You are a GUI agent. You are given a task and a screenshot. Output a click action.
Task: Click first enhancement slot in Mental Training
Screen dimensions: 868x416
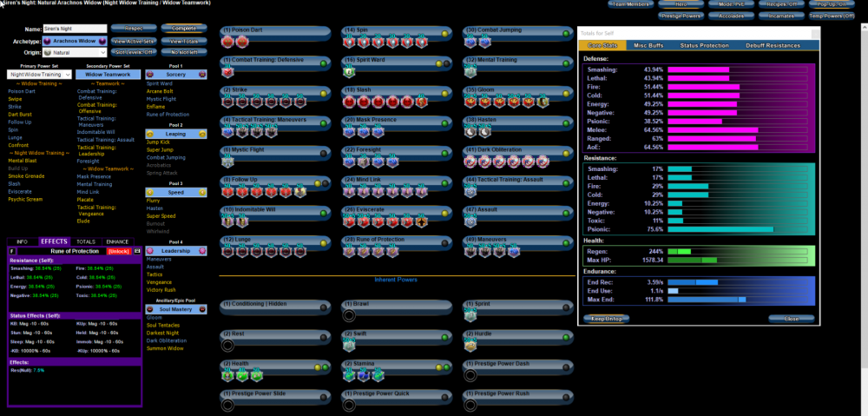[x=471, y=72]
